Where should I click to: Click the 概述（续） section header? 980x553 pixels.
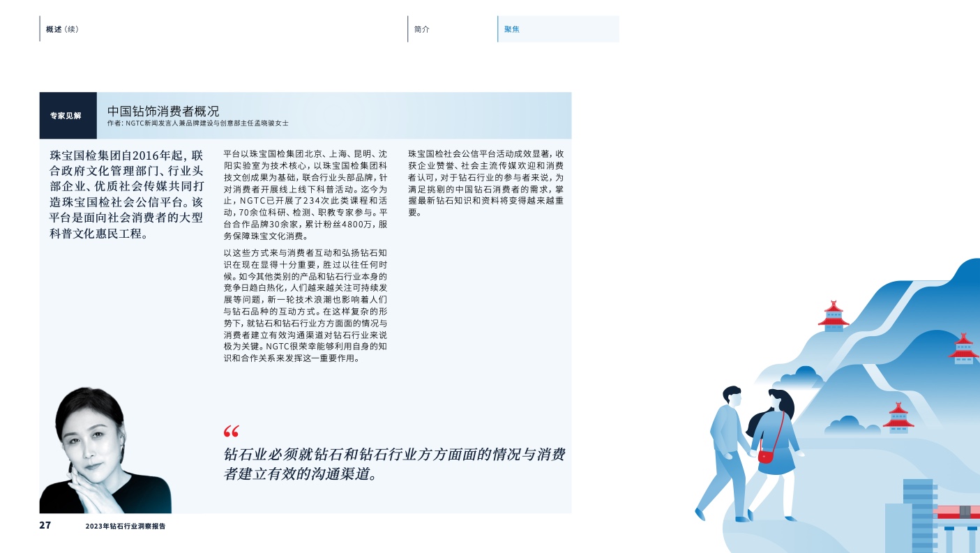tap(62, 29)
